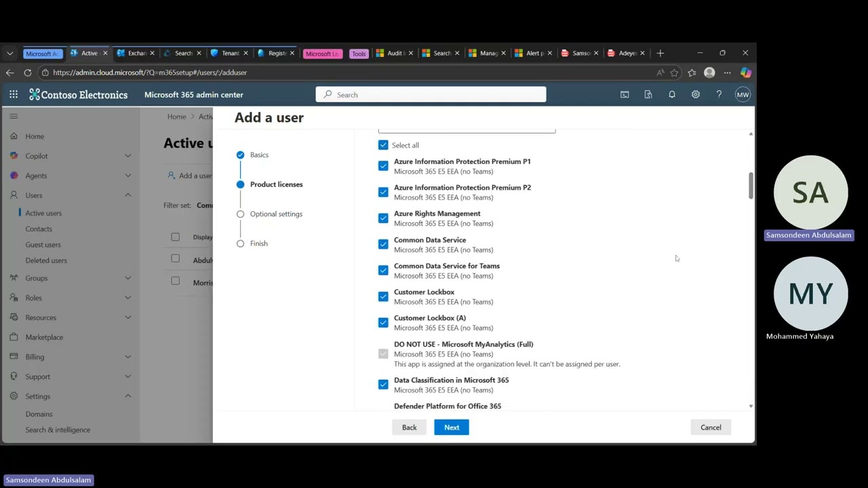Click the Home icon in left navigation
The height and width of the screenshot is (488, 868).
coord(14,136)
